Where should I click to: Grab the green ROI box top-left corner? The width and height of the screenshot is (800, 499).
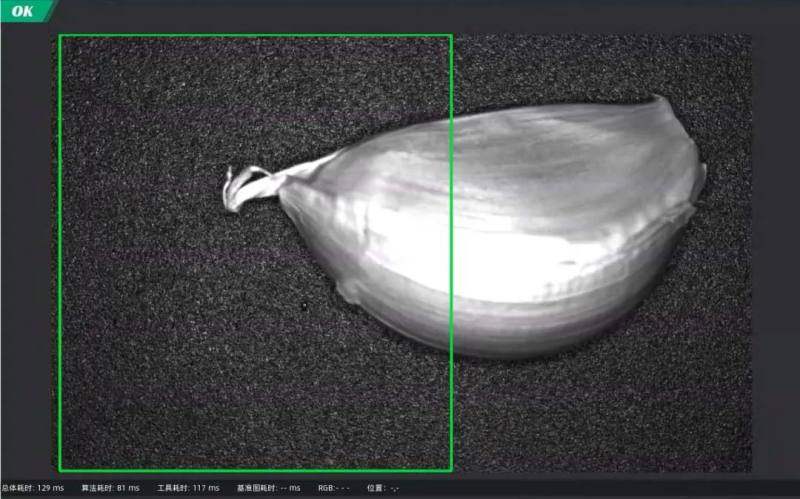click(60, 36)
